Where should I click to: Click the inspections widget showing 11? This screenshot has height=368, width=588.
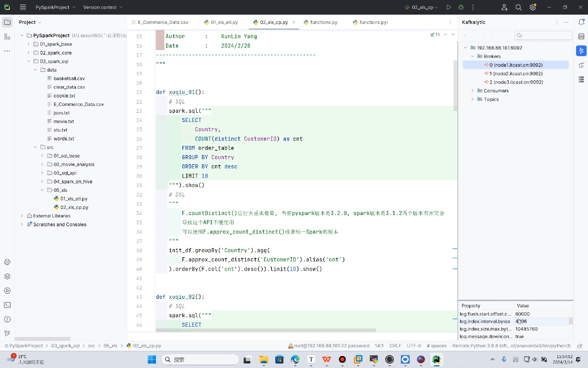tap(435, 34)
